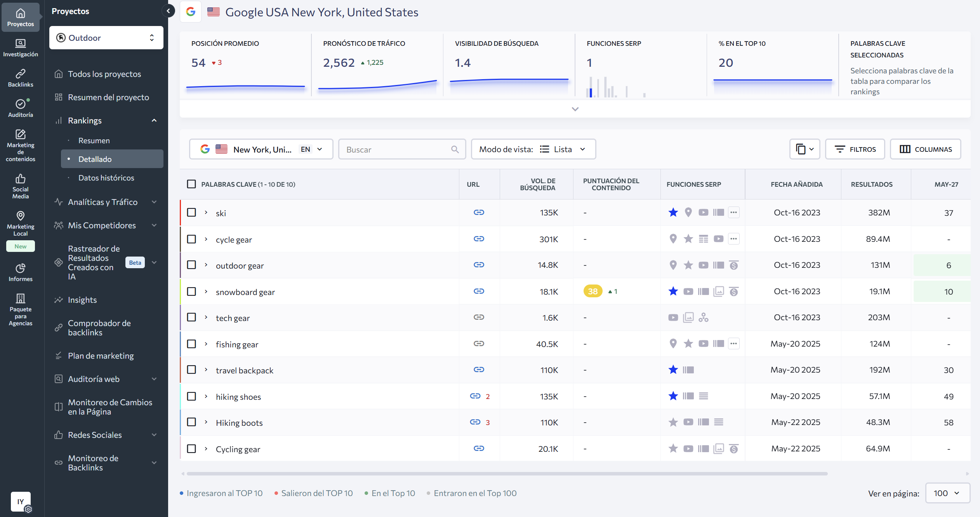Select the outdoor gear row checkbox
980x517 pixels.
[191, 265]
